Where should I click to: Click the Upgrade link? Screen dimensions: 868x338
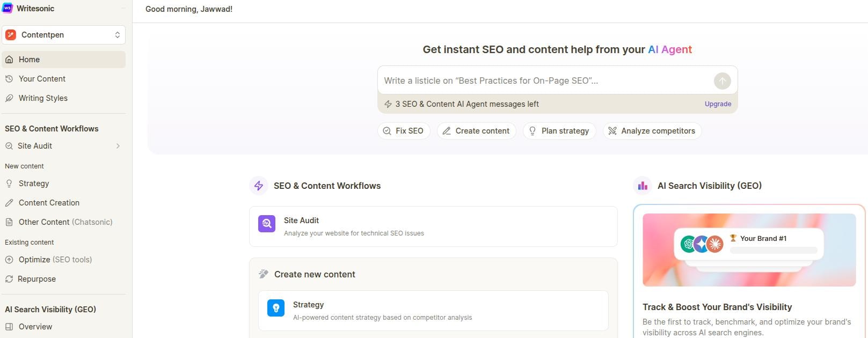click(718, 104)
